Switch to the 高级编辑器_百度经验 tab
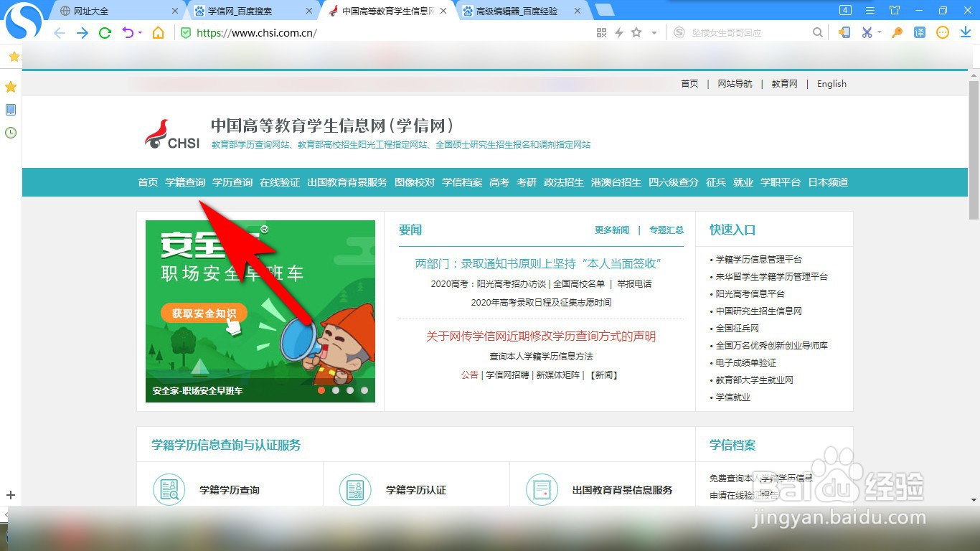 click(x=522, y=11)
